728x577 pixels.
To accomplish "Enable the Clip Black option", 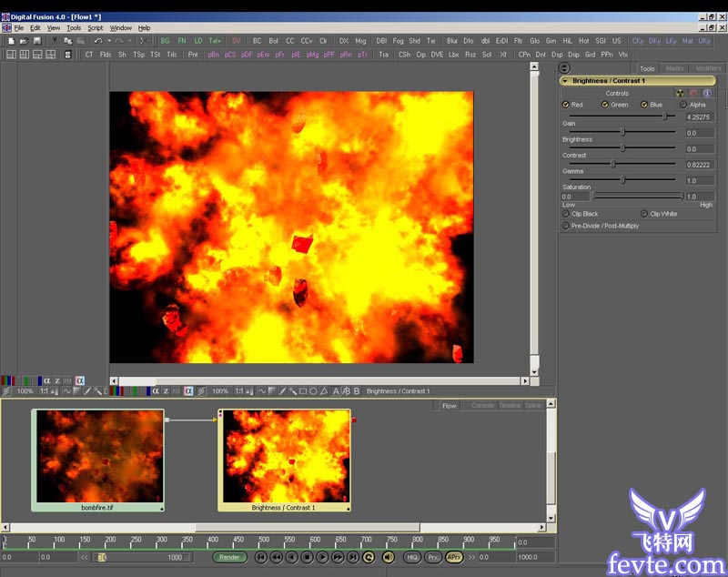I will (x=565, y=214).
